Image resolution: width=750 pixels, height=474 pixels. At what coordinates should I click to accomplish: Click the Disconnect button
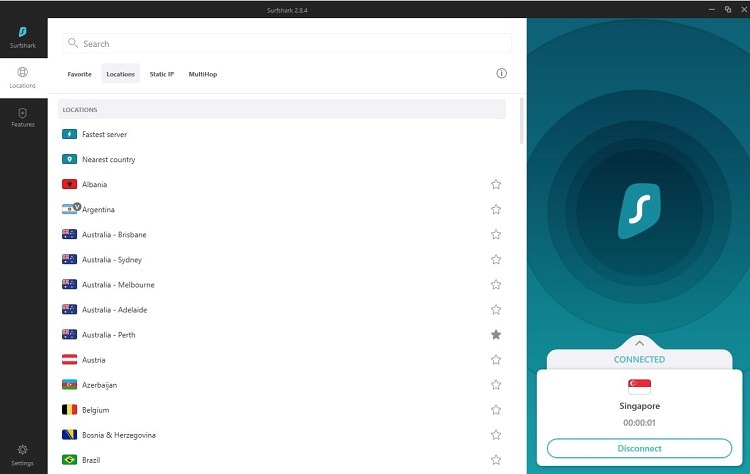click(639, 448)
